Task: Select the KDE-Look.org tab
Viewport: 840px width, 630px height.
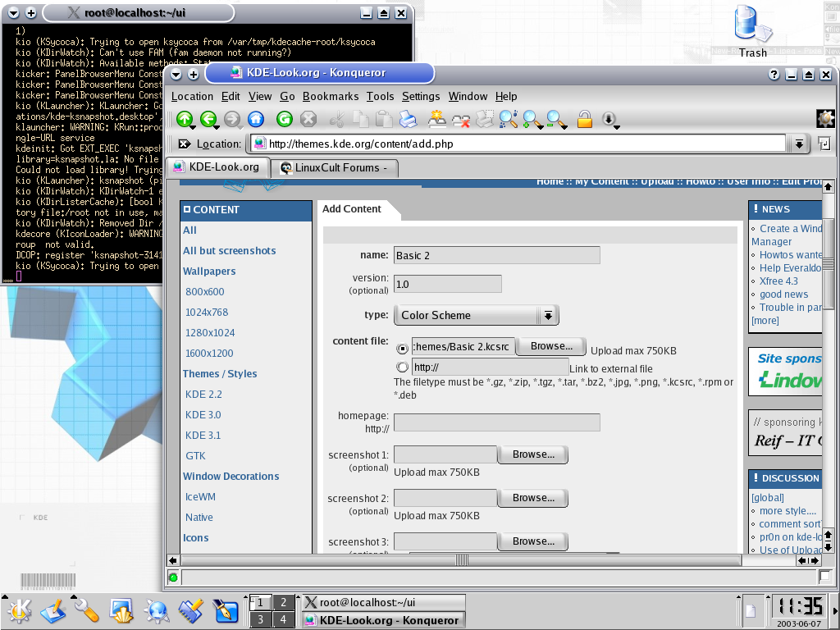Action: point(217,167)
